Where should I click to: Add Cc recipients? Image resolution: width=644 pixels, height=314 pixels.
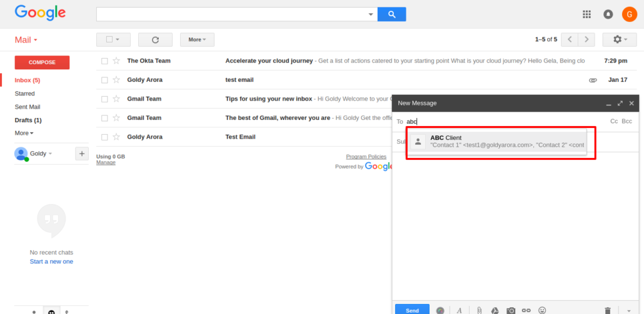click(614, 121)
